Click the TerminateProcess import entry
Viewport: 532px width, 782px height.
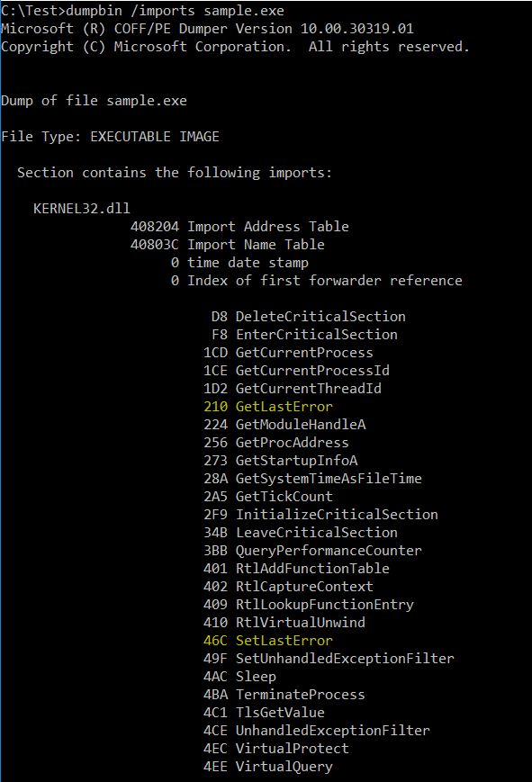pyautogui.click(x=284, y=695)
